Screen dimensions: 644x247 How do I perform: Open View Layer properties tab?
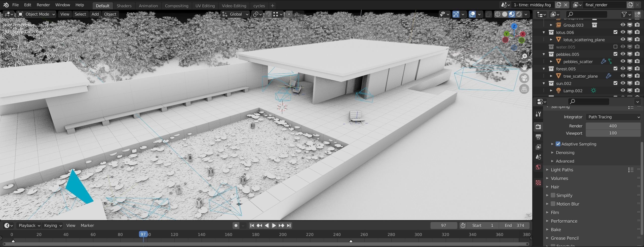click(x=538, y=147)
